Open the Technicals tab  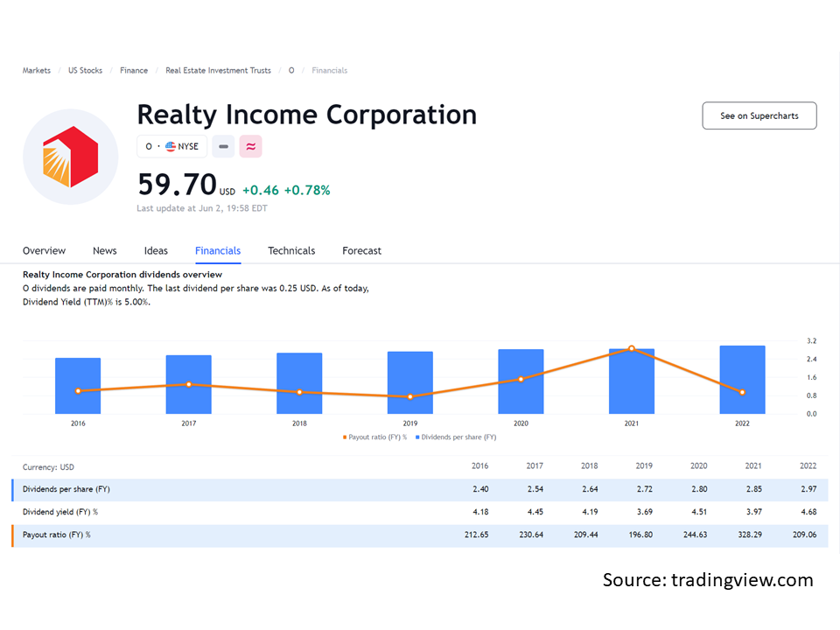pyautogui.click(x=291, y=251)
